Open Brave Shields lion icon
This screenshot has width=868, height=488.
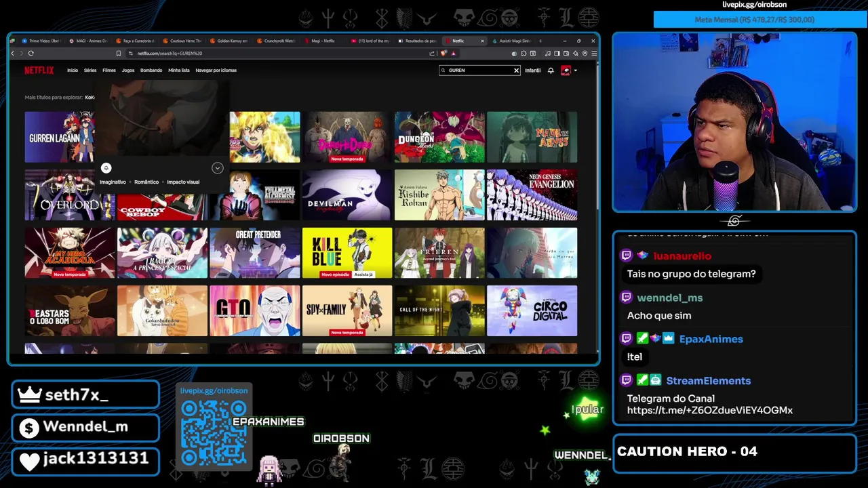click(443, 54)
